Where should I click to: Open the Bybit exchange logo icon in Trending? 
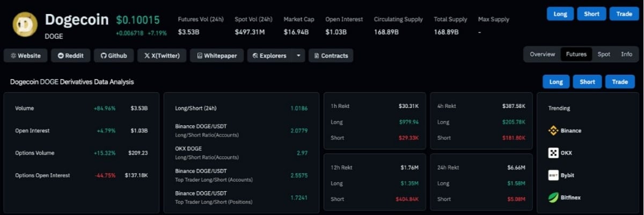click(553, 175)
